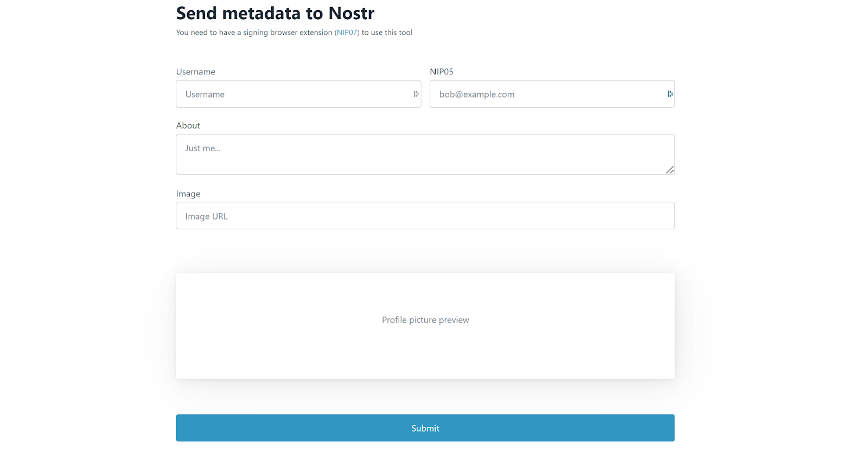Click the 'Username' field label
The width and height of the screenshot is (868, 456).
coord(196,72)
